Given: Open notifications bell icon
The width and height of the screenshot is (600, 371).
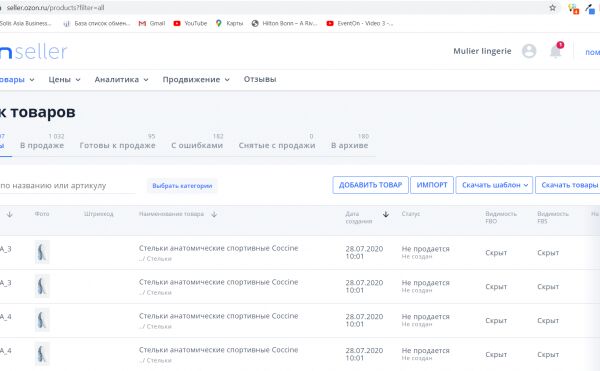Looking at the screenshot, I should [556, 51].
